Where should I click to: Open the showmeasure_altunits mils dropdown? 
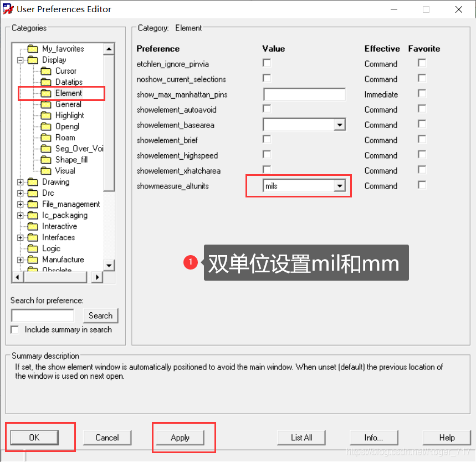[x=339, y=186]
